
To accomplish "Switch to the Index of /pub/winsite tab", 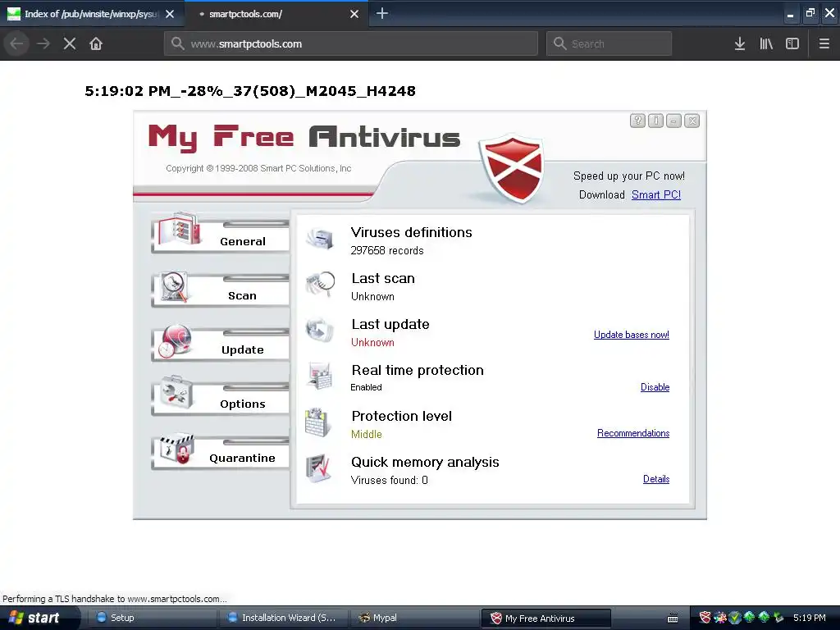I will 92,14.
